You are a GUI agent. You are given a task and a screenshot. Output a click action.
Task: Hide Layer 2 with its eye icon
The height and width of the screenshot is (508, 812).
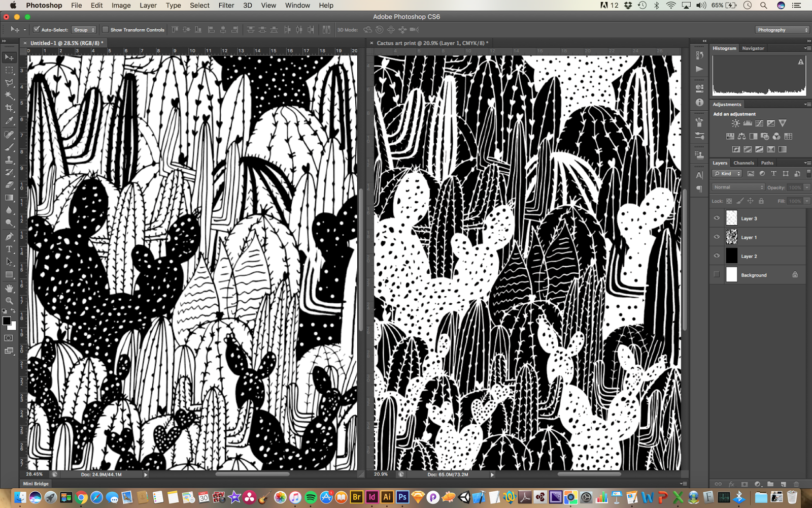pos(717,256)
